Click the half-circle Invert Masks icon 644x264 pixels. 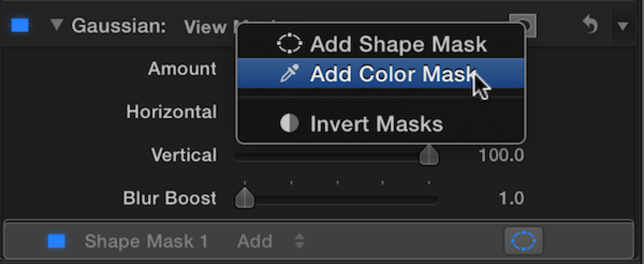[x=289, y=123]
